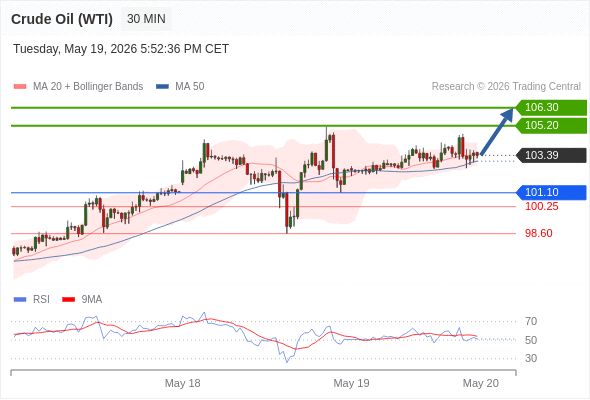
Task: Click the 103.39 current price tag
Action: coord(551,155)
